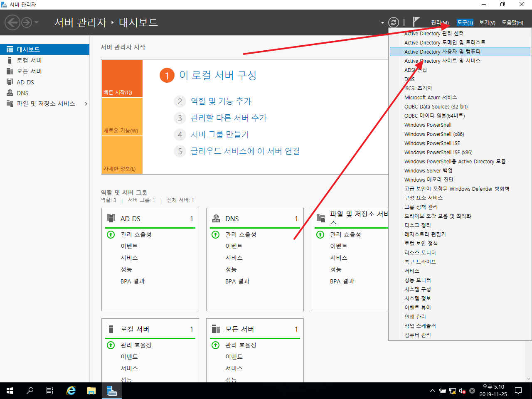This screenshot has width=532, height=399.
Task: Open Internet Explorer from the taskbar
Action: [71, 391]
